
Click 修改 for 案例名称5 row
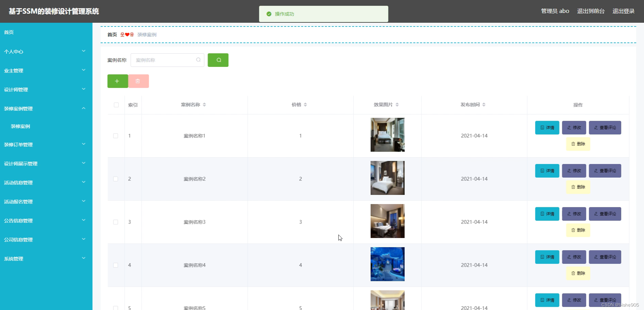click(574, 300)
